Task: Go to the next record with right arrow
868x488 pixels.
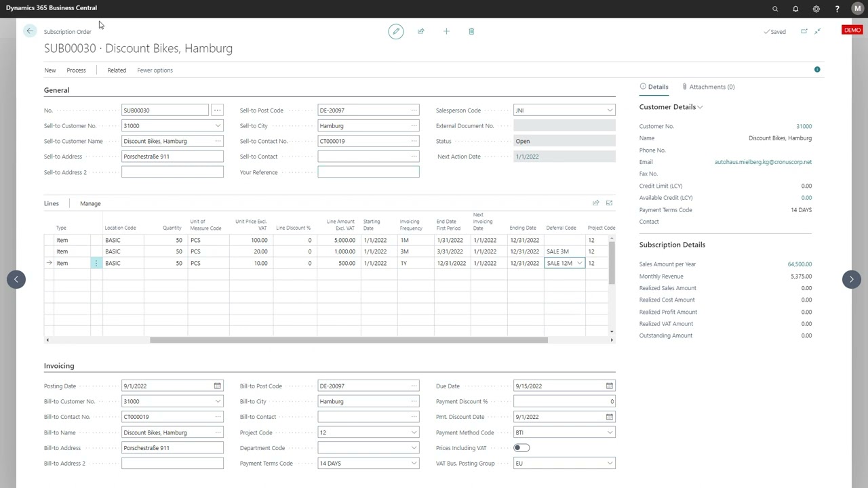Action: 852,279
